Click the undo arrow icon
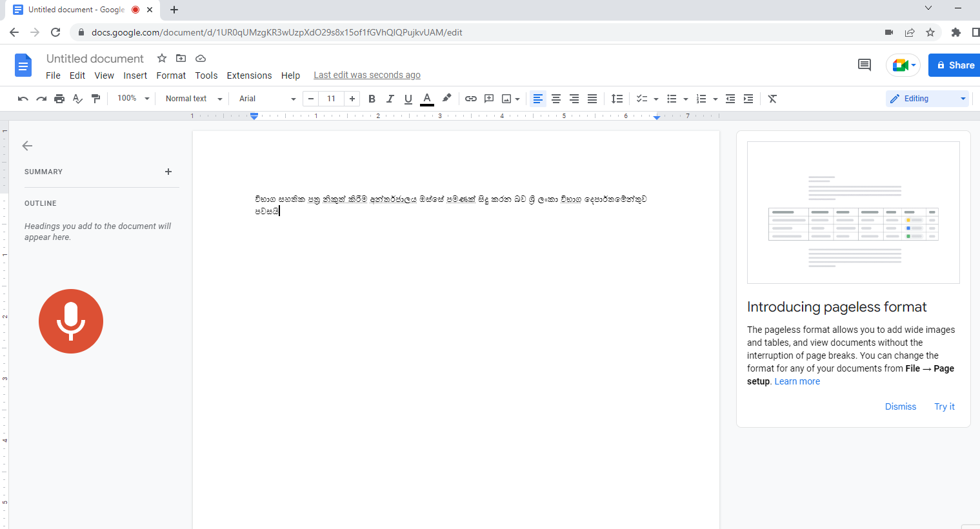 [23, 99]
